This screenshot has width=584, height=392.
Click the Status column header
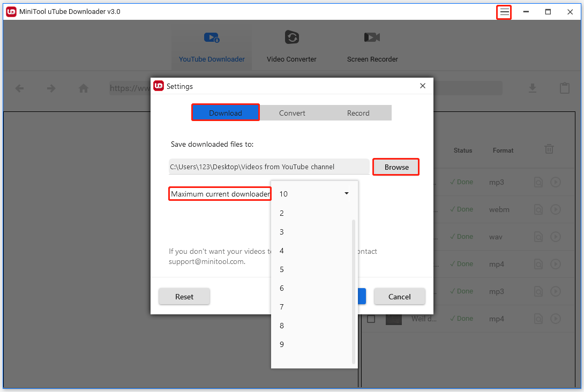pos(462,150)
